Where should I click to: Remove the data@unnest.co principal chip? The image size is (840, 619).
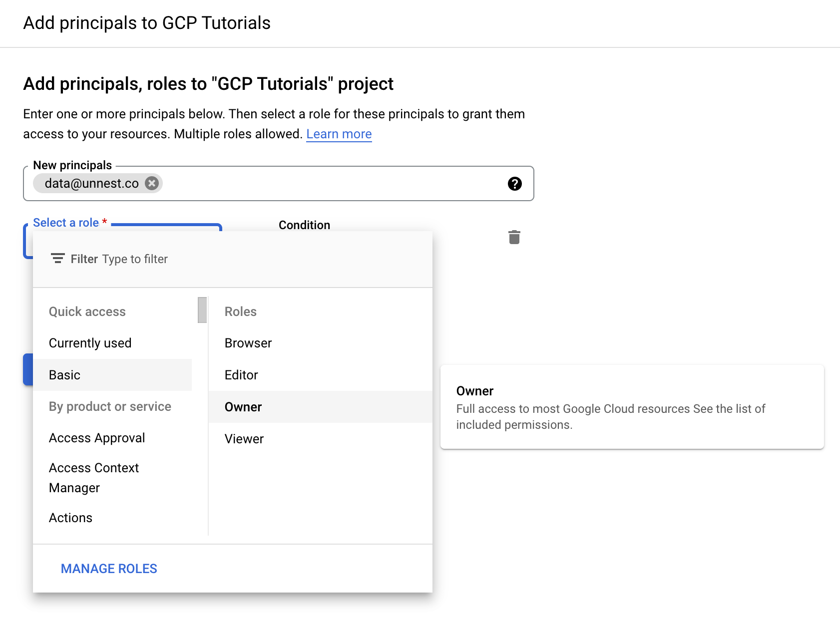click(x=152, y=183)
